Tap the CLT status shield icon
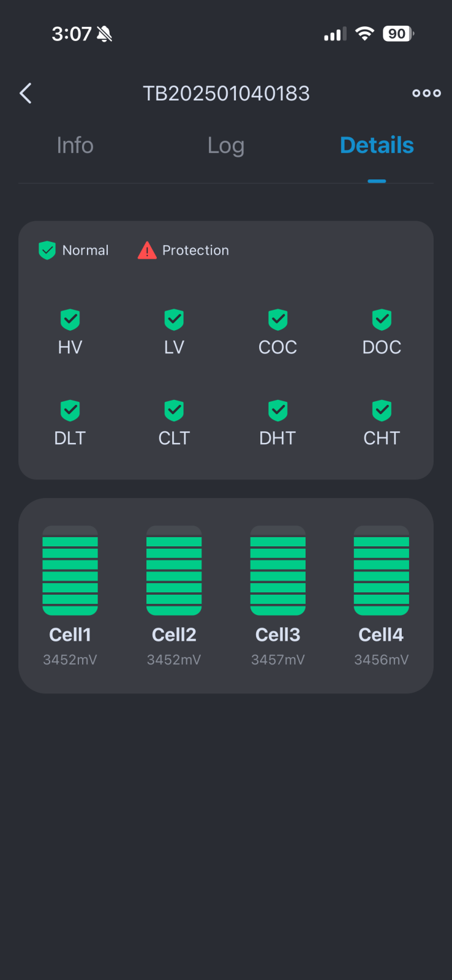 point(174,410)
